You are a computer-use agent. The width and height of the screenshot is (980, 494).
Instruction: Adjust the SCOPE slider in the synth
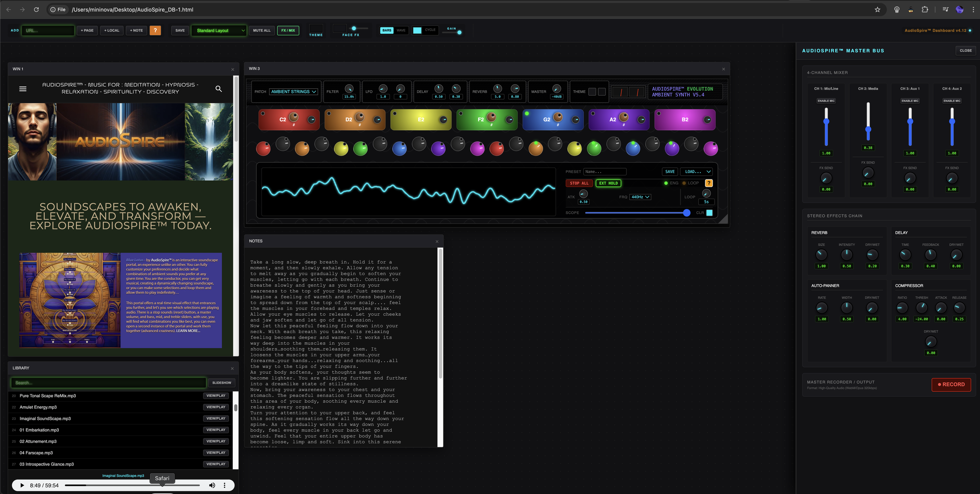[x=638, y=212]
